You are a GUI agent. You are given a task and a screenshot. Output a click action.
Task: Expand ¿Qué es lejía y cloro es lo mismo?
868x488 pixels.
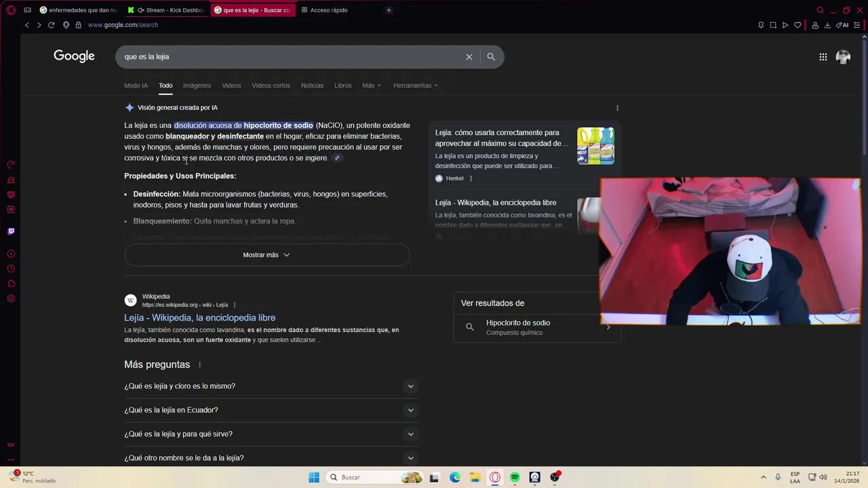[x=271, y=386]
